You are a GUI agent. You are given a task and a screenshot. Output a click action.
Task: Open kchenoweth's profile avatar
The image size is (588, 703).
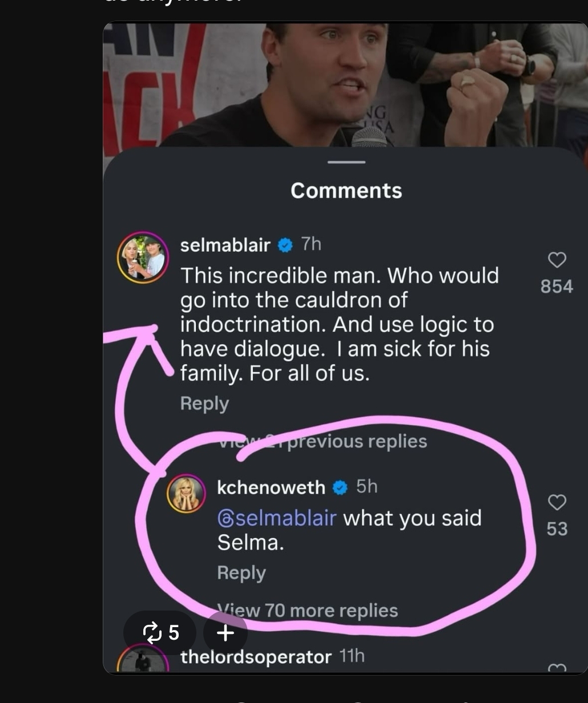tap(186, 494)
